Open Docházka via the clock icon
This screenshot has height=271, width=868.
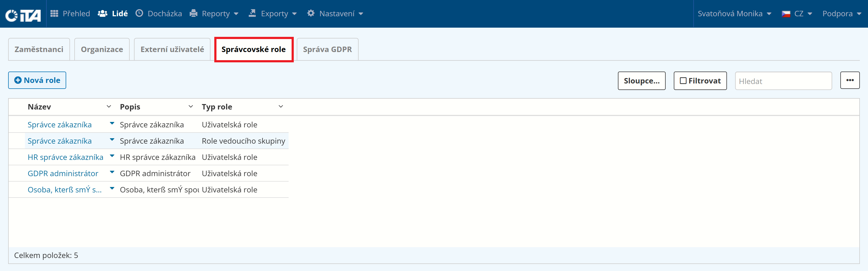(x=139, y=13)
